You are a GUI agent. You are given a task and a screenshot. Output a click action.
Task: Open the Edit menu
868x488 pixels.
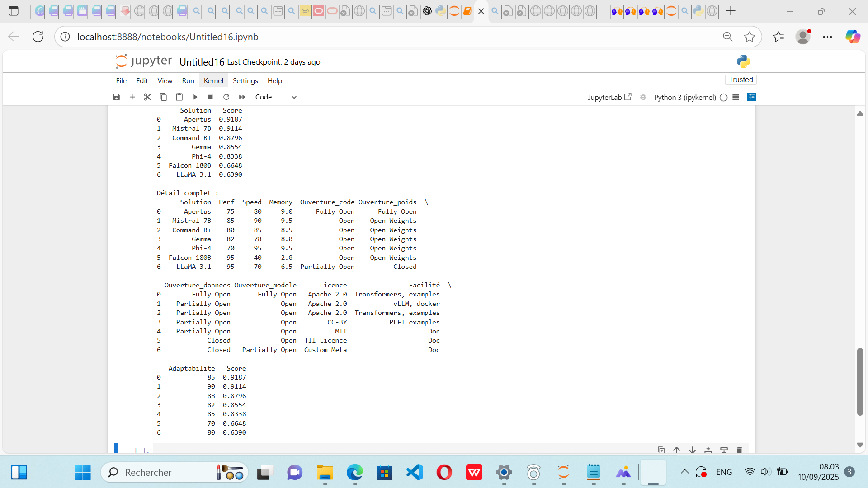pyautogui.click(x=142, y=80)
